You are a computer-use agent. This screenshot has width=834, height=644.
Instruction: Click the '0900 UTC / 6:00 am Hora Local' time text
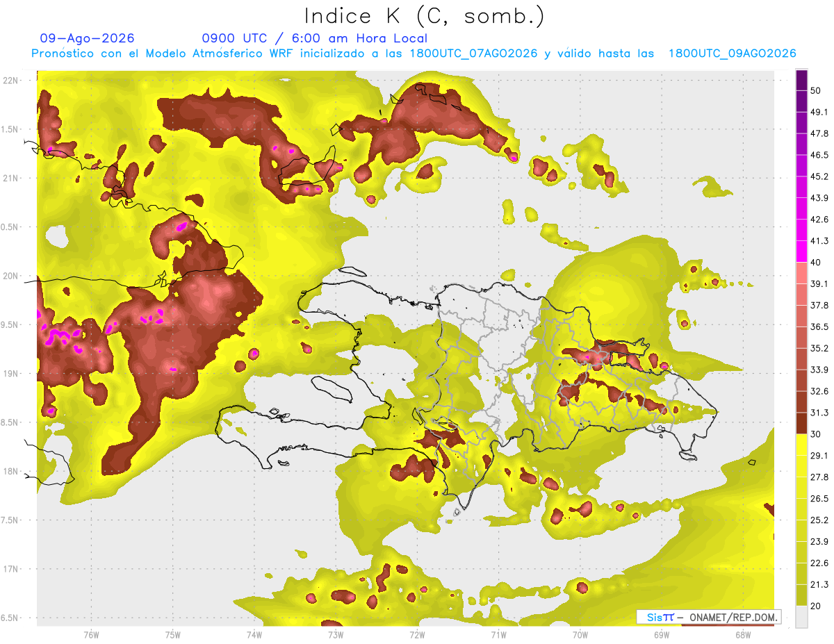click(314, 38)
